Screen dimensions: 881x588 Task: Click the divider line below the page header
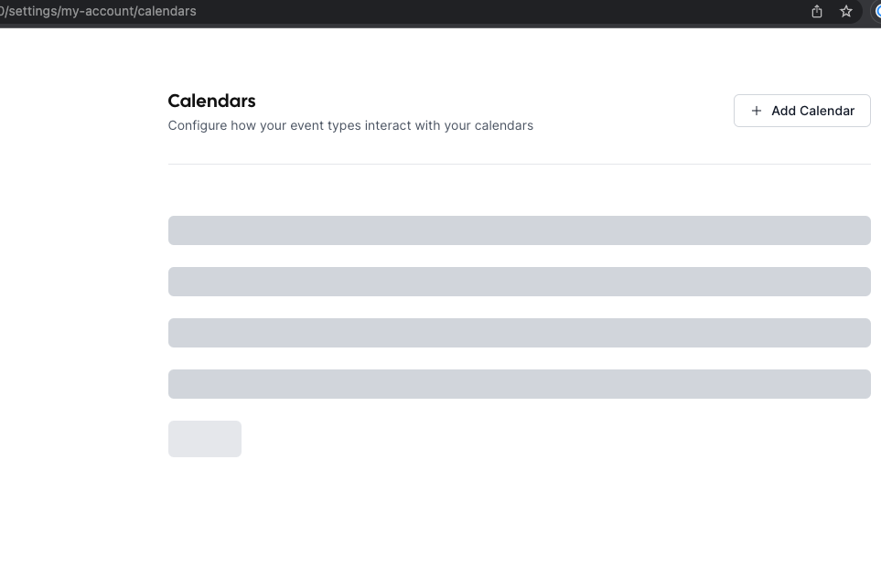[519, 165]
